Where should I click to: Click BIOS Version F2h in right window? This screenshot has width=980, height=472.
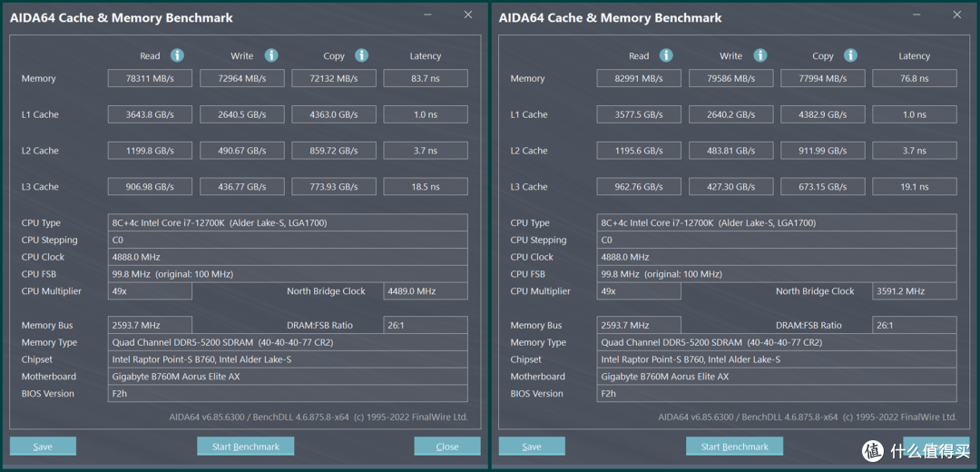pos(776,393)
